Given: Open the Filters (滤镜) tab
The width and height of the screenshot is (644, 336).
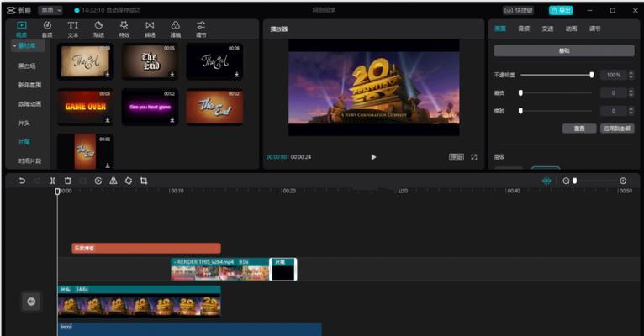Looking at the screenshot, I should 176,29.
